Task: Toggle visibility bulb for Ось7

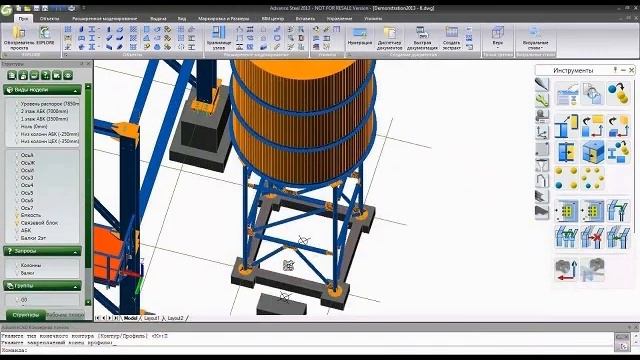Action: [17, 208]
